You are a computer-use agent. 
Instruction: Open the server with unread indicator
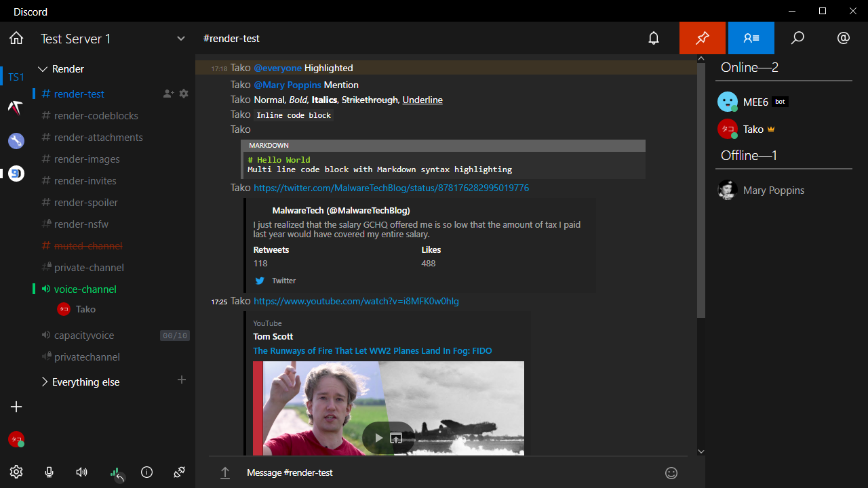(x=16, y=174)
